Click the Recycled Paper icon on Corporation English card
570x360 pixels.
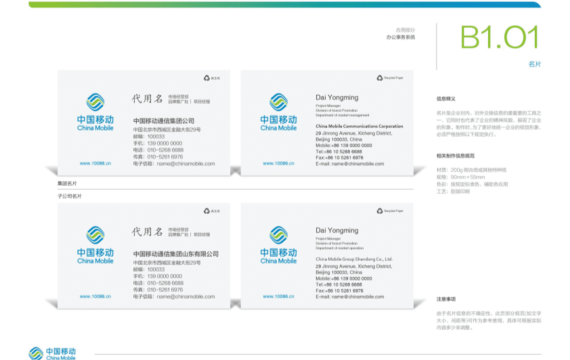pos(380,78)
